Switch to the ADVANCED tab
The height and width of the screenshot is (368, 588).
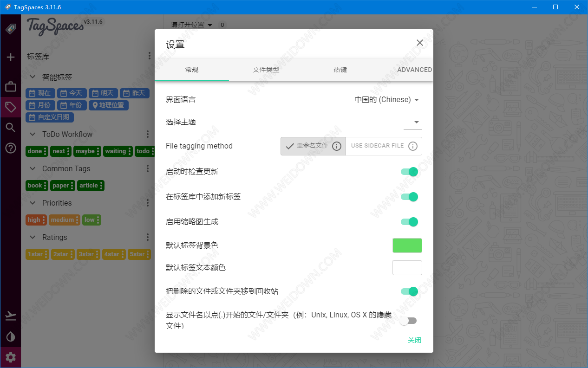[x=414, y=70]
